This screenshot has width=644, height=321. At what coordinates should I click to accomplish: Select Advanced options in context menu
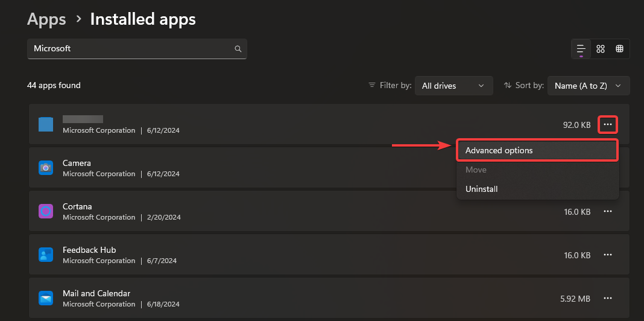(537, 150)
